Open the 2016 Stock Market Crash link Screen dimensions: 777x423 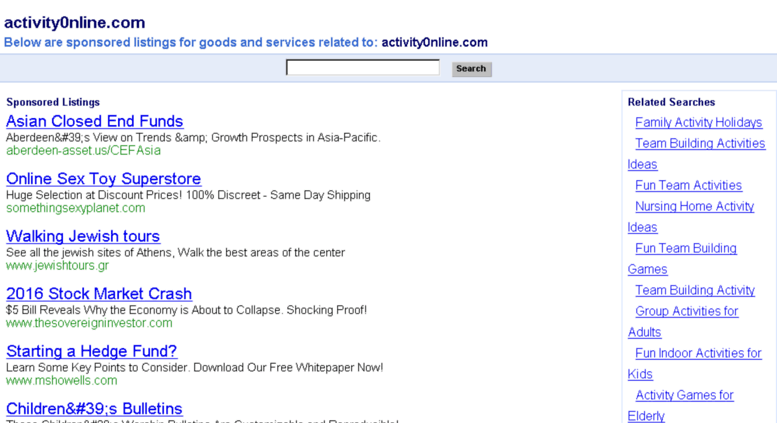(99, 294)
